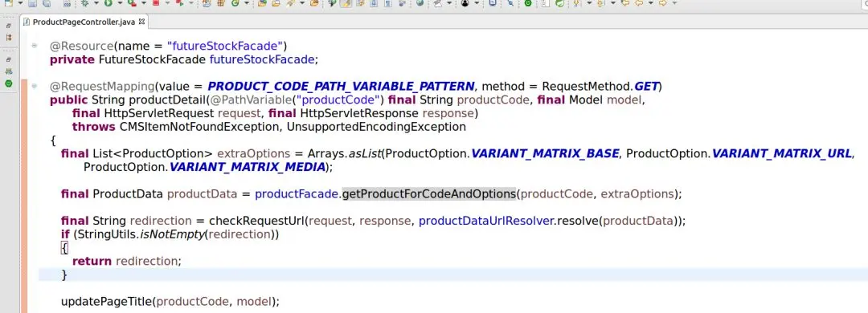
Task: Click the dark round profile toolbar icon
Action: 465,3
